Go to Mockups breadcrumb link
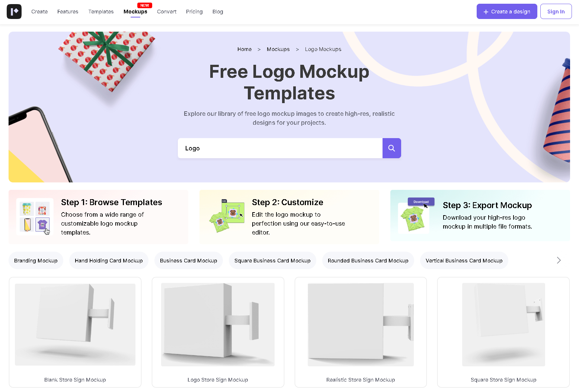The image size is (579, 392). coord(278,49)
